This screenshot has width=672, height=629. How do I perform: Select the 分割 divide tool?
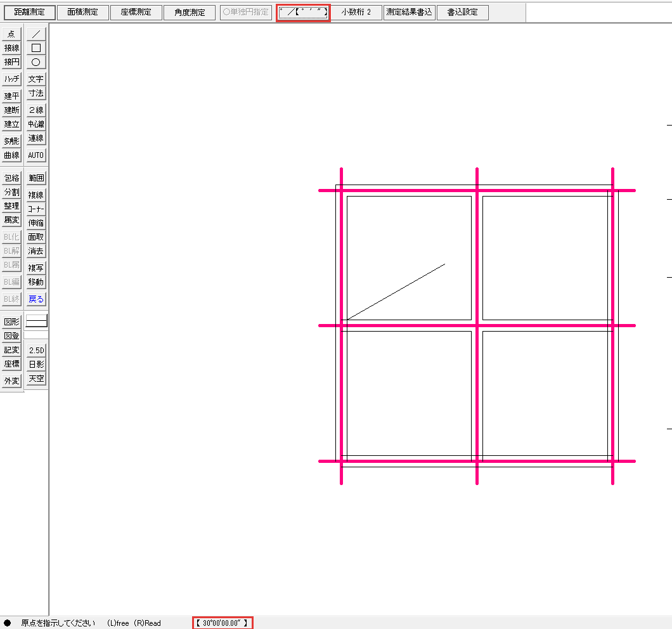tap(11, 192)
